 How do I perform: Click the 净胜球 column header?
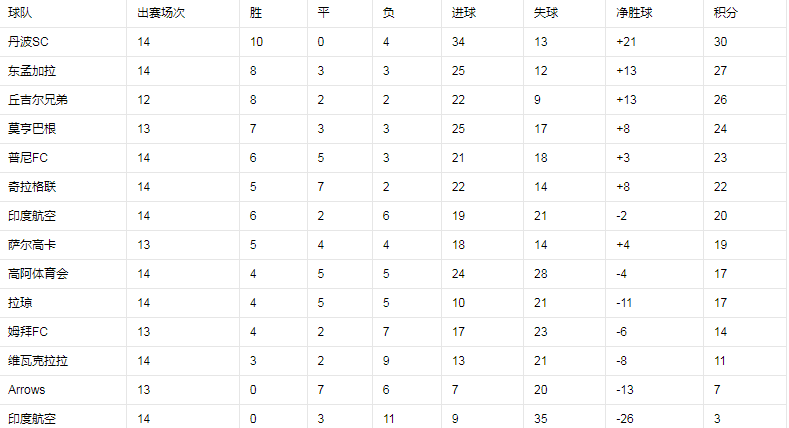click(634, 13)
